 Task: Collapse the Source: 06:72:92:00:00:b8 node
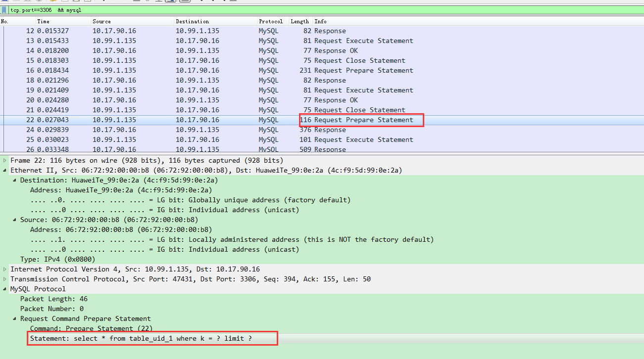click(15, 220)
